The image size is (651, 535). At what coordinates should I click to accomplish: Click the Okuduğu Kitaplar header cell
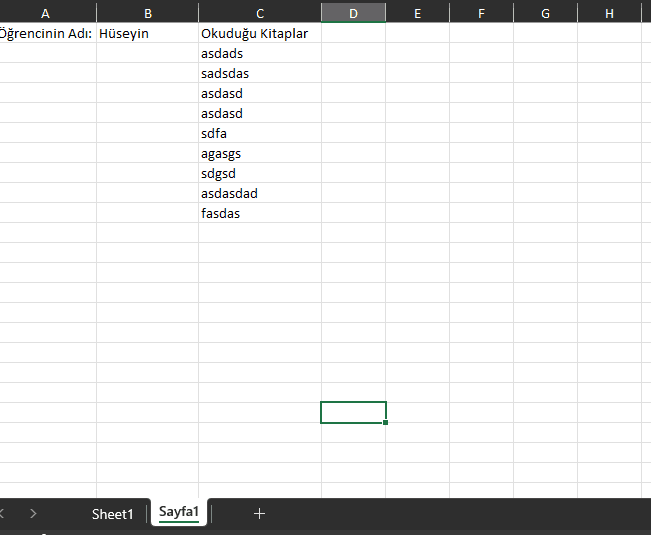(x=260, y=33)
